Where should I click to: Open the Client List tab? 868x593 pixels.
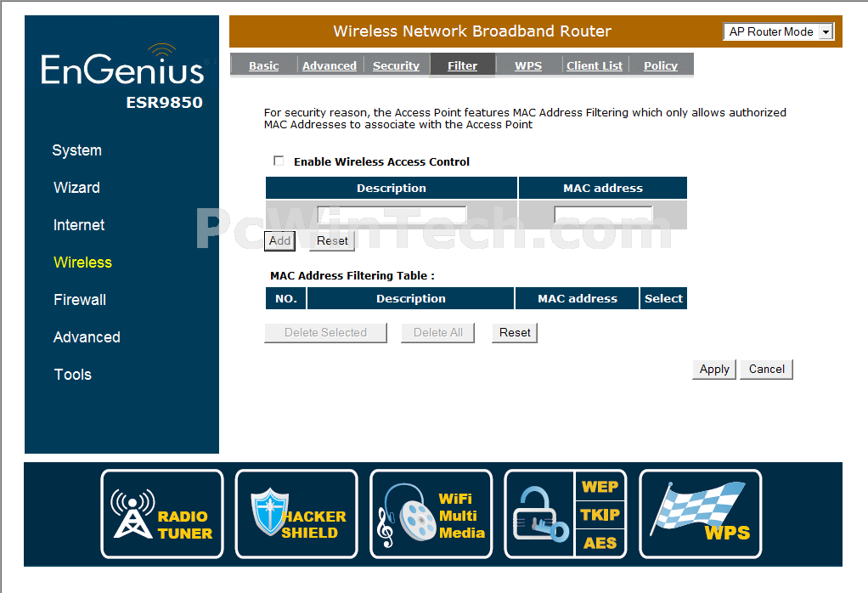point(595,65)
